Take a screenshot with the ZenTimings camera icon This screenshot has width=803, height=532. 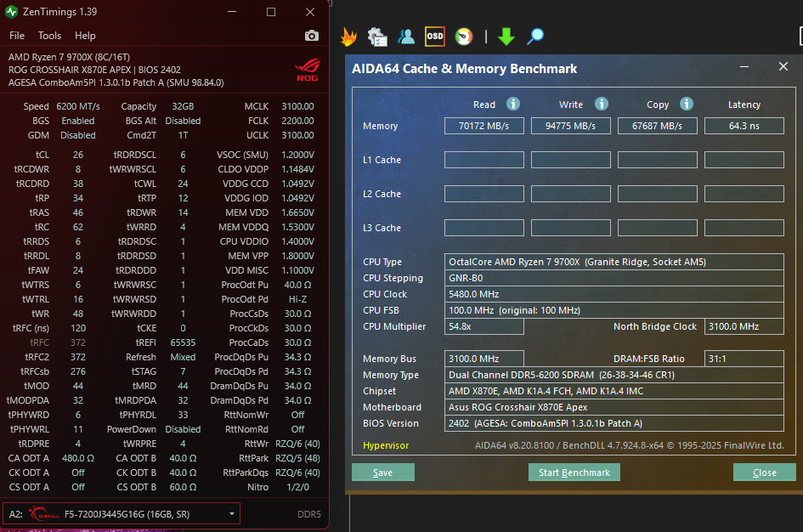[311, 36]
